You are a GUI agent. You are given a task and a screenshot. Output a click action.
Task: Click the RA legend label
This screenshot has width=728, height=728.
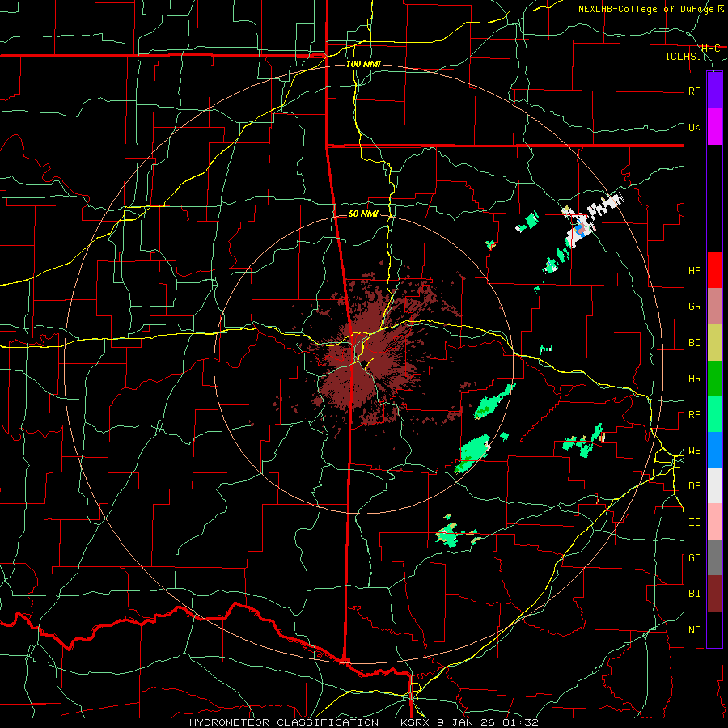[x=694, y=415]
